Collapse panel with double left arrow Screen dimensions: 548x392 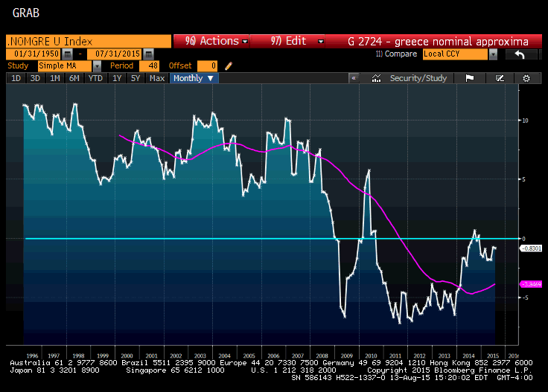tap(354, 78)
